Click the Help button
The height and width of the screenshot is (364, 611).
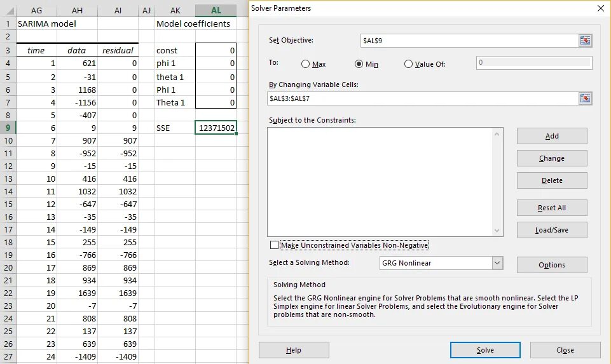pos(294,350)
